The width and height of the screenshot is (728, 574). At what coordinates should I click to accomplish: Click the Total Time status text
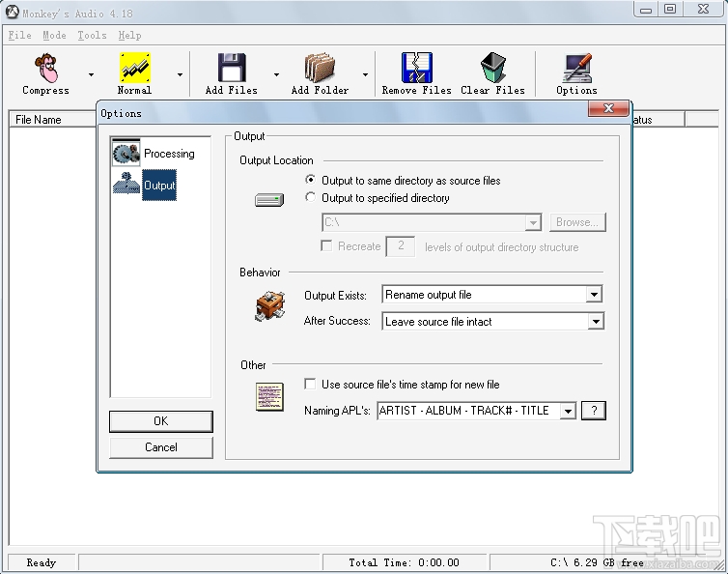[x=404, y=562]
